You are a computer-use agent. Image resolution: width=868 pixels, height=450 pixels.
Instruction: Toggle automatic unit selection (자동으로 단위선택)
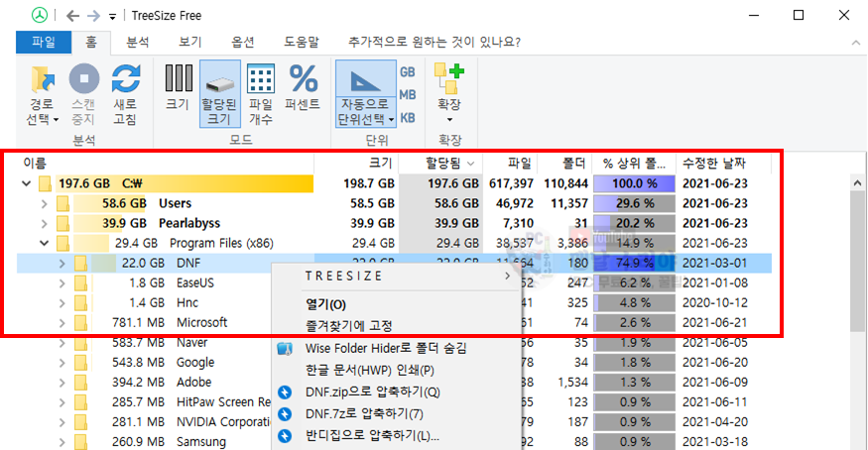366,94
